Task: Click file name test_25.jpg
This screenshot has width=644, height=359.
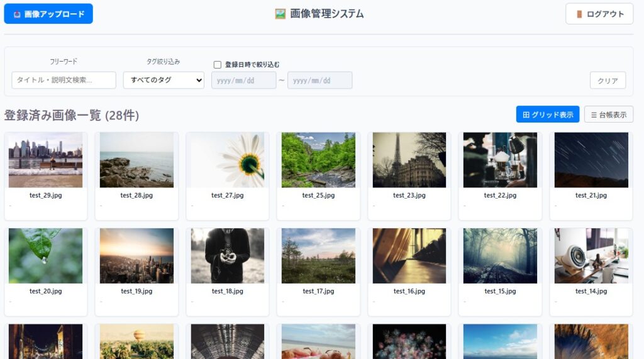Action: [318, 195]
